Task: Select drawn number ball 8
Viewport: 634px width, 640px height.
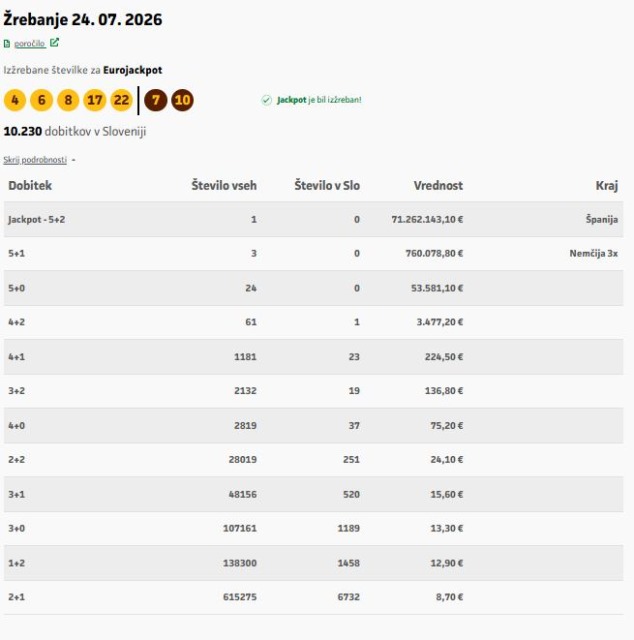Action: [68, 100]
